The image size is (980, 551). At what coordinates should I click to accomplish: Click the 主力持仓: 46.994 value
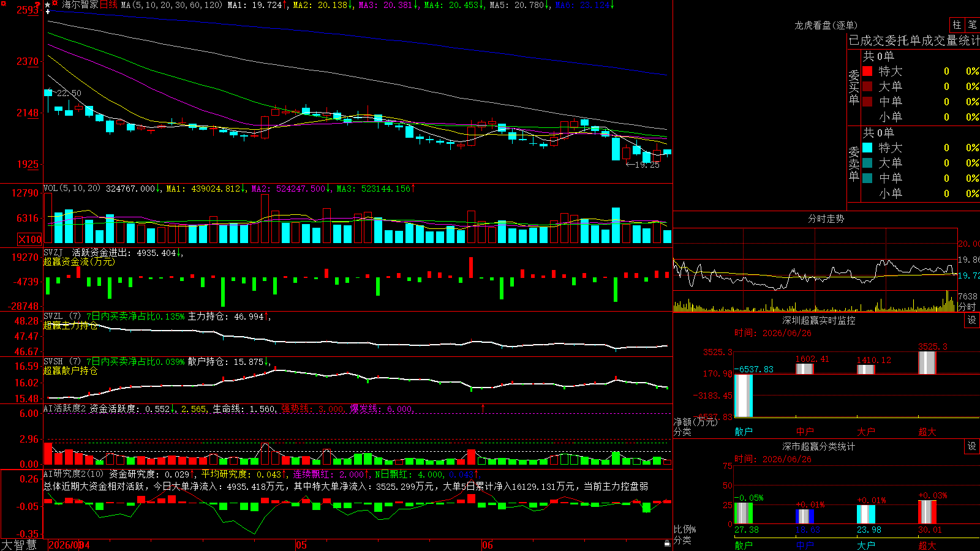(226, 317)
